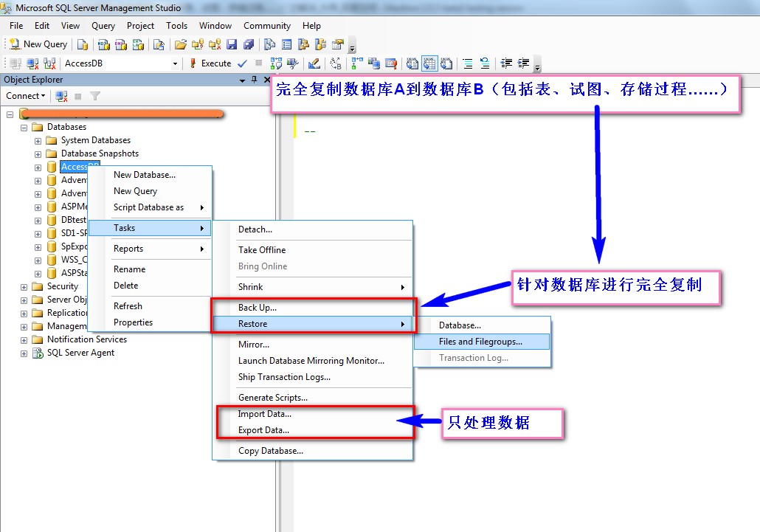Screen dimensions: 760x532
Task: Open the AccessDB database dropdown
Action: pos(175,63)
